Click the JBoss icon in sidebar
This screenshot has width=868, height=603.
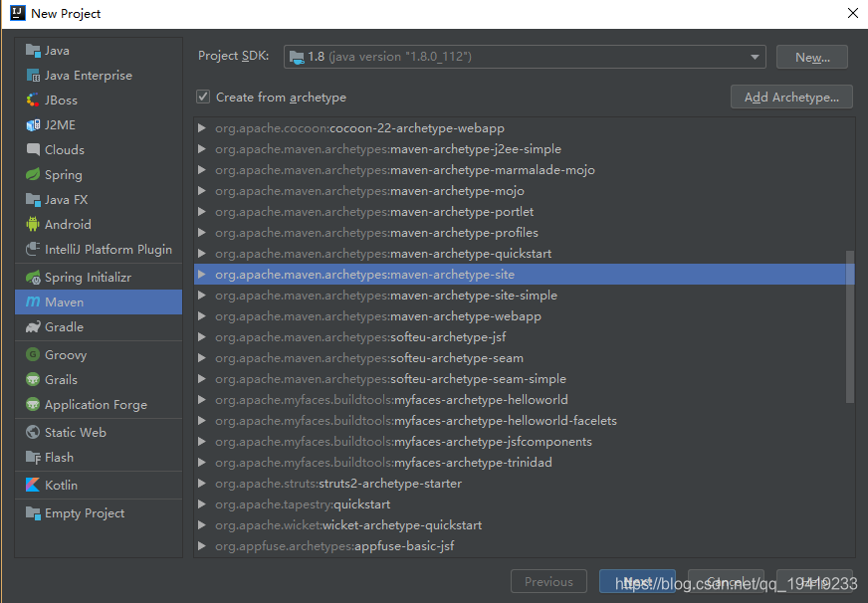tap(33, 100)
